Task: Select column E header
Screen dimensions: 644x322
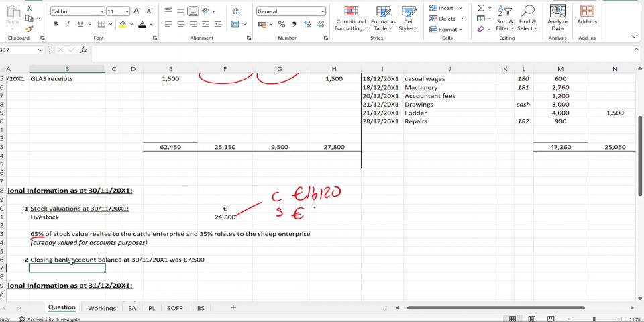Action: click(170, 69)
